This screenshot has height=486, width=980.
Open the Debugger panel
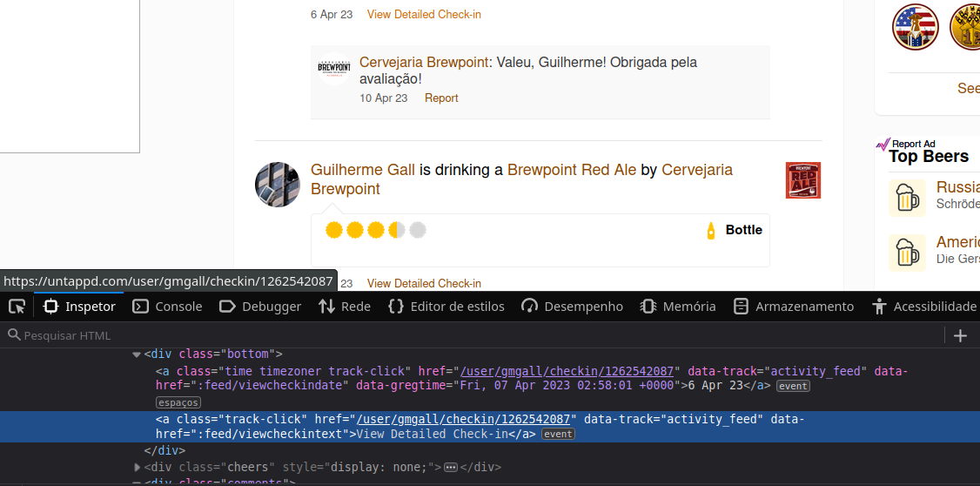(260, 307)
